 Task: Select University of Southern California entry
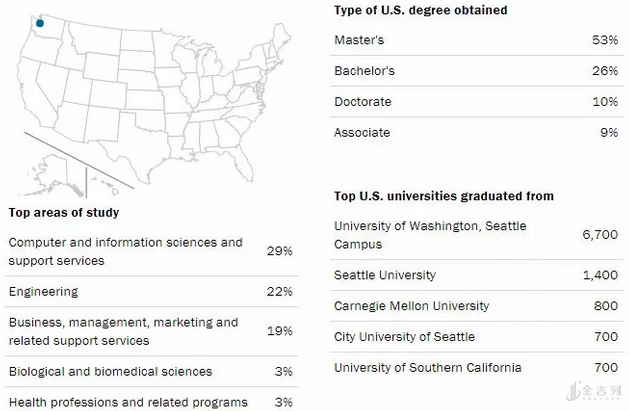[x=428, y=368]
